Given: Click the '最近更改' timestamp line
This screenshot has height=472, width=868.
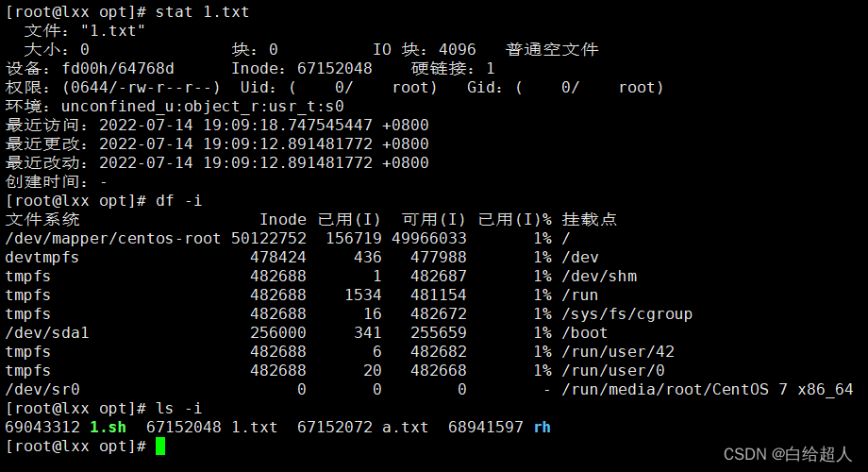Looking at the screenshot, I should pyautogui.click(x=217, y=143).
